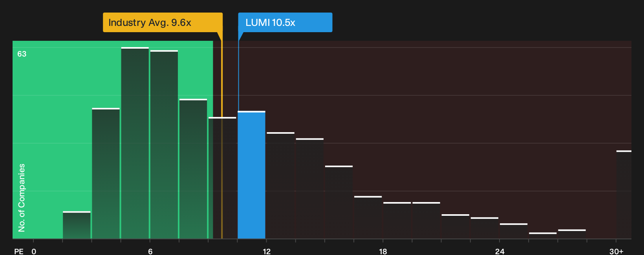Click the x-axis tick label '18'
Screen dimensions: 644x255
(x=383, y=251)
